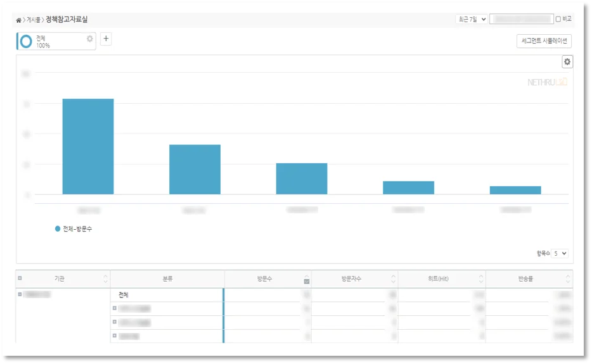Click the 분류 column header
This screenshot has width=592, height=364.
point(167,279)
